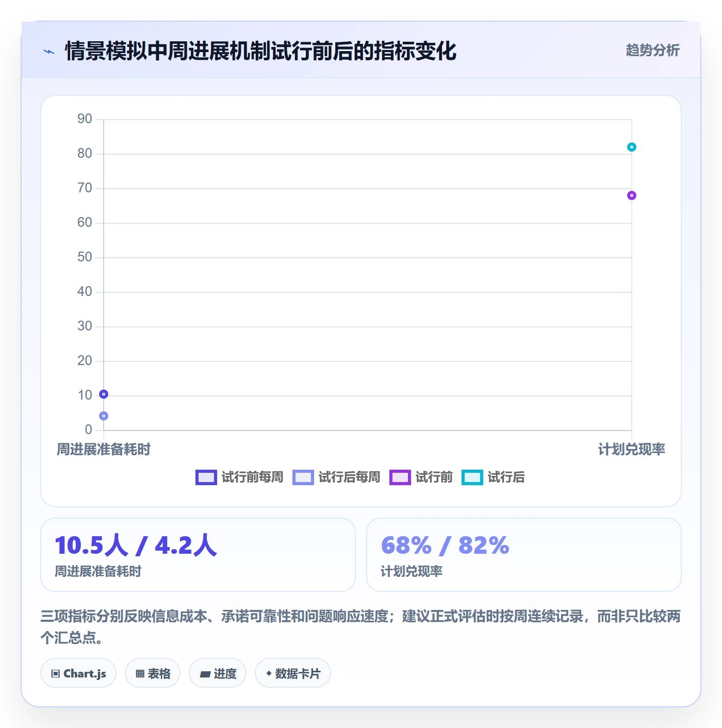Click the bar icon in 进度 chip

coord(205,674)
